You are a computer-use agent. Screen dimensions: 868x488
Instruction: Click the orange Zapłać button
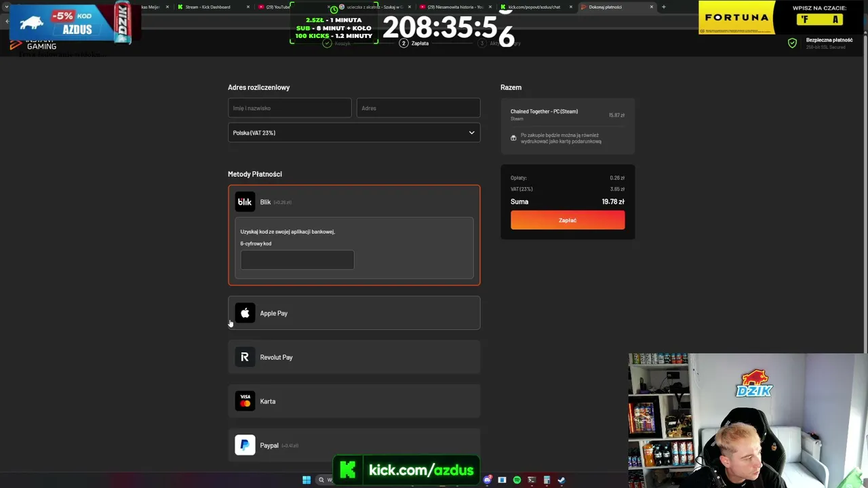tap(568, 220)
